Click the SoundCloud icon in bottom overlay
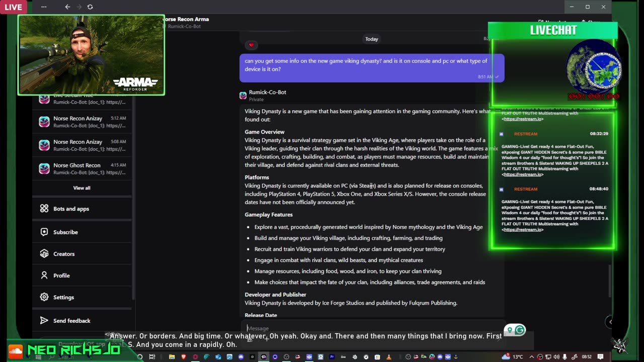Viewport: 644px width, 362px height. coord(15,351)
